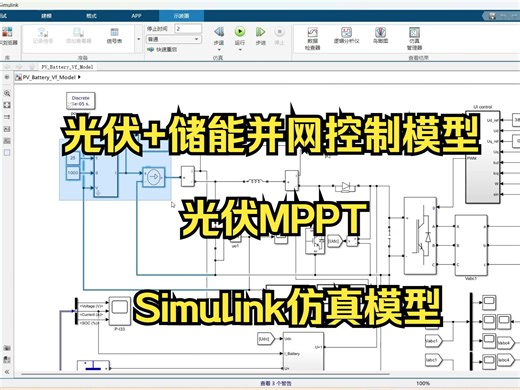The height and width of the screenshot is (390, 520).
Task: Click the horizontal canvas scrollbar
Action: pyautogui.click(x=205, y=375)
